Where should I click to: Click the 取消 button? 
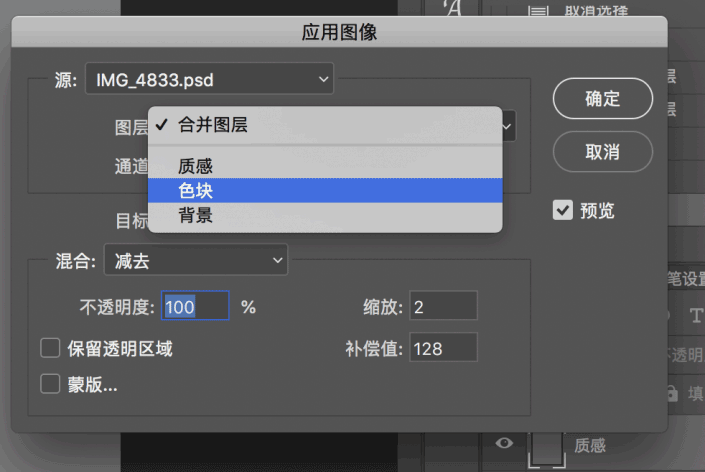pyautogui.click(x=602, y=152)
